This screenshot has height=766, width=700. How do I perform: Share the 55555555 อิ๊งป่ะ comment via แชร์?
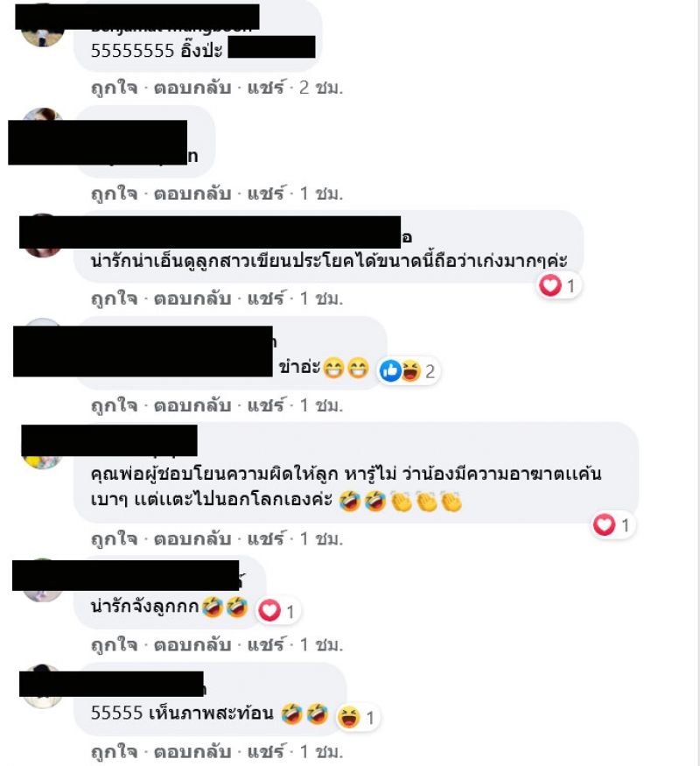pos(265,88)
